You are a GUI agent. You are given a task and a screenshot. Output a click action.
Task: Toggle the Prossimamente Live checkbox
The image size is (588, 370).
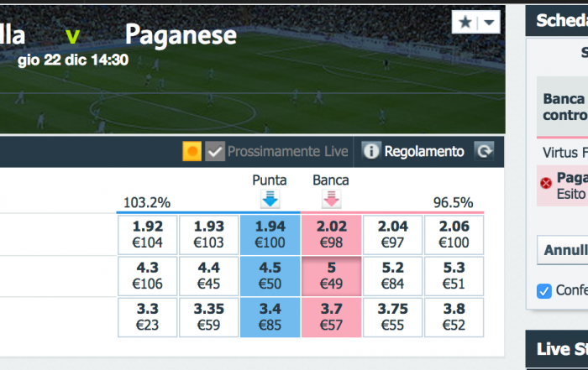coord(215,151)
